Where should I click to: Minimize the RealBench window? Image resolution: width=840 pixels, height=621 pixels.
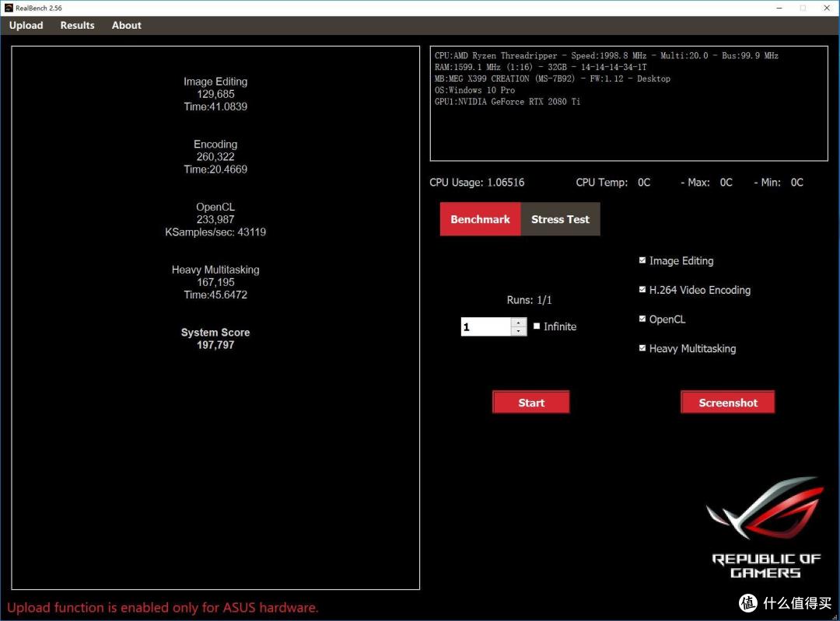[779, 8]
